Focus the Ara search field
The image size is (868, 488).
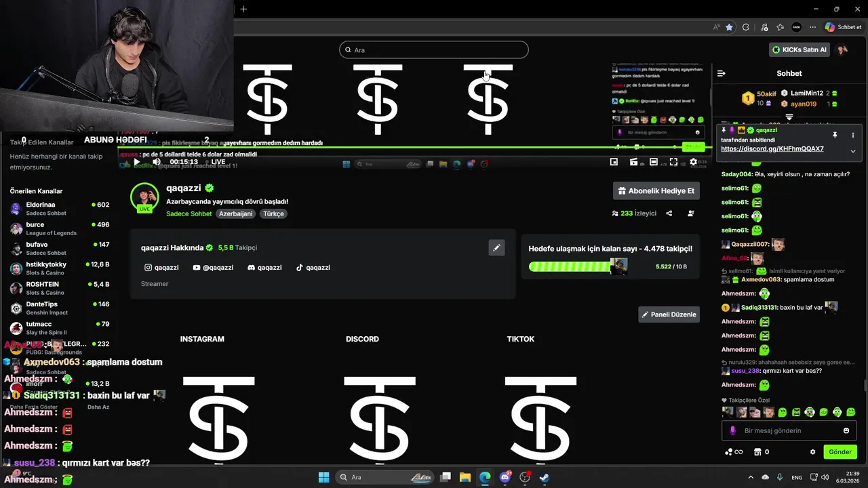[x=434, y=49]
